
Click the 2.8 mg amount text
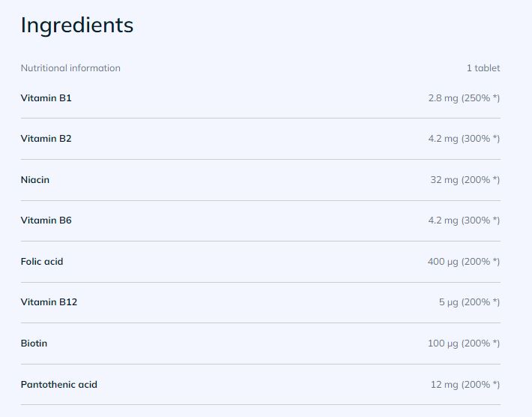tap(442, 98)
